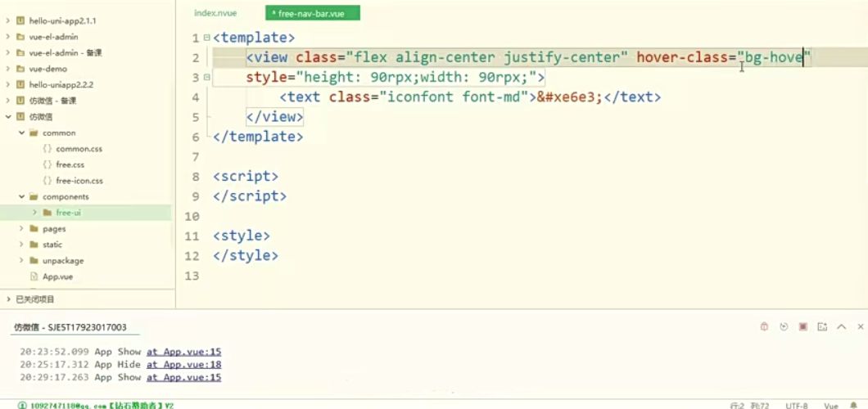Follow the 'at App.vue:18' console link
868x409 pixels.
pyautogui.click(x=183, y=365)
